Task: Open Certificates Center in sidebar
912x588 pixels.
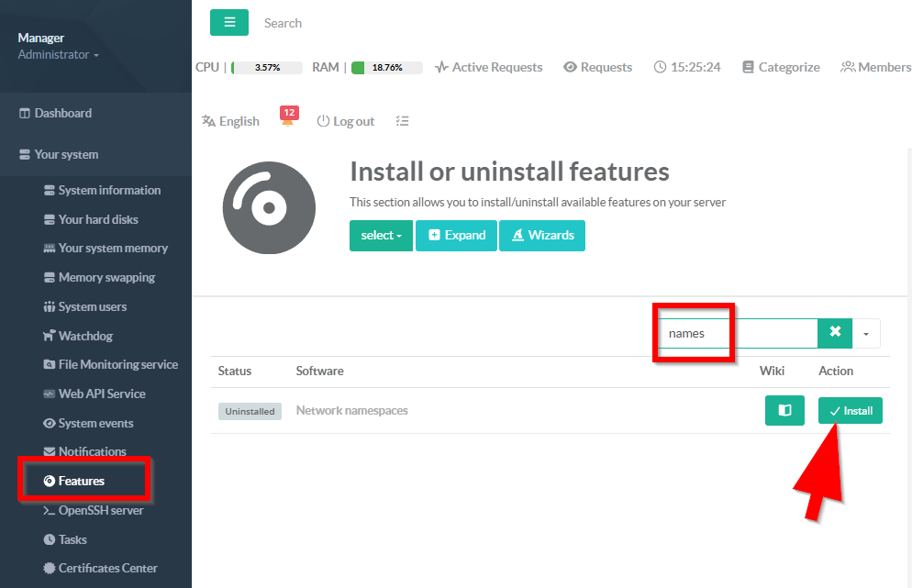Action: click(107, 568)
